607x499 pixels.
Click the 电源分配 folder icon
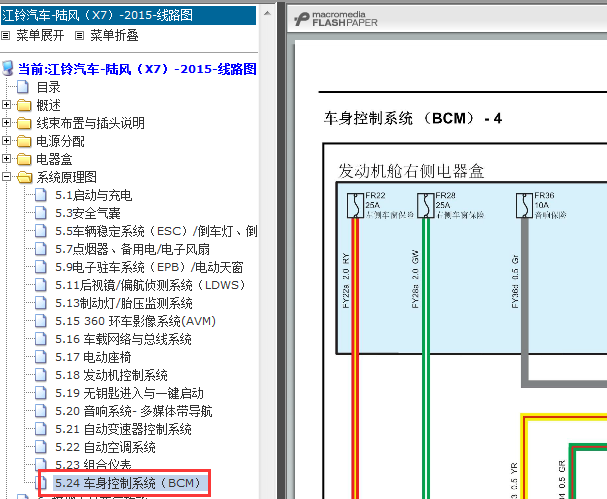tap(24, 141)
